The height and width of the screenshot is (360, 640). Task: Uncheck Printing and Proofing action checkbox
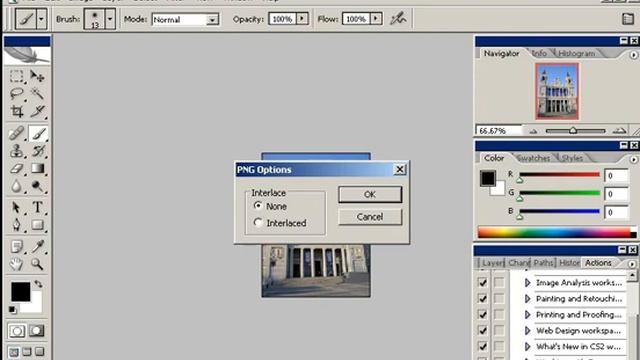(482, 314)
